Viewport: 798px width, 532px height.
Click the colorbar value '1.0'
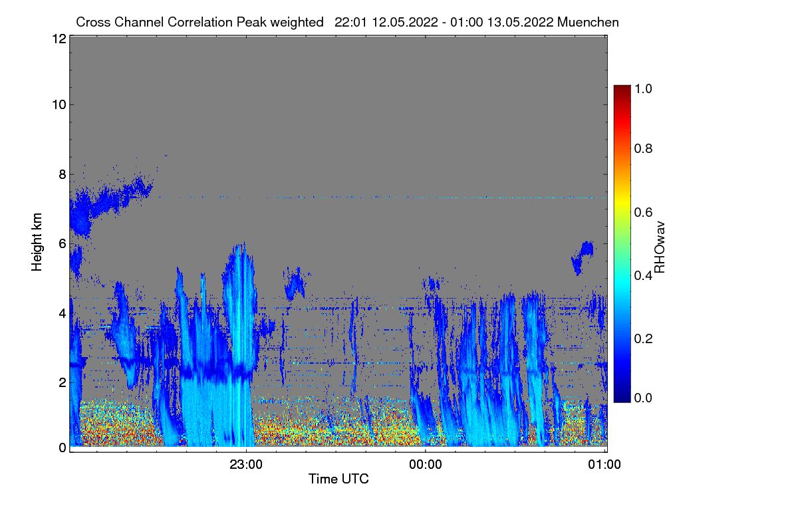pyautogui.click(x=644, y=87)
